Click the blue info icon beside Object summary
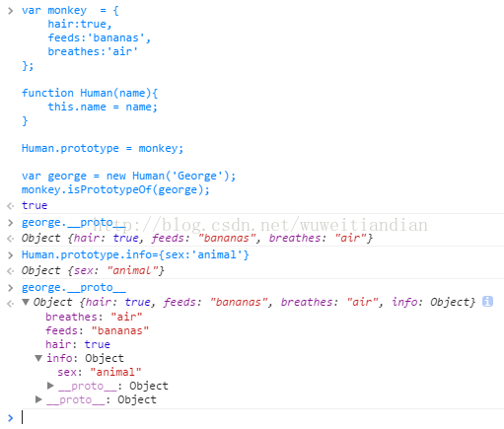504x429 pixels. (x=487, y=301)
